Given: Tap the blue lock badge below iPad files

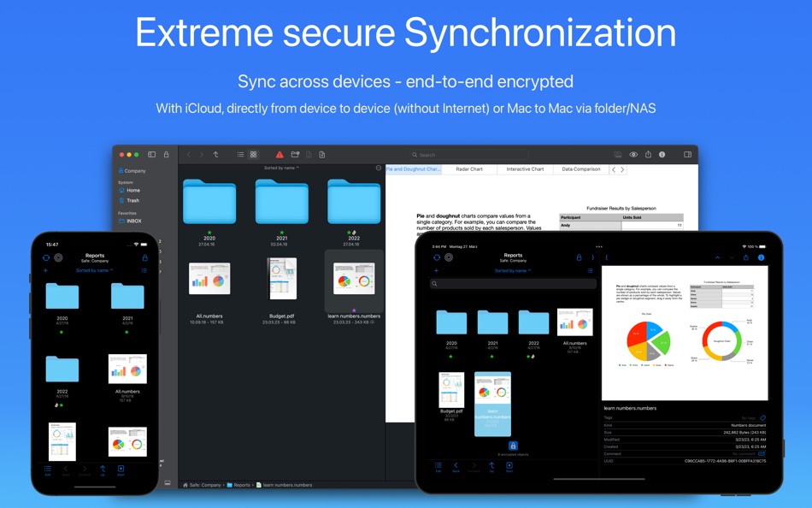Looking at the screenshot, I should point(513,446).
